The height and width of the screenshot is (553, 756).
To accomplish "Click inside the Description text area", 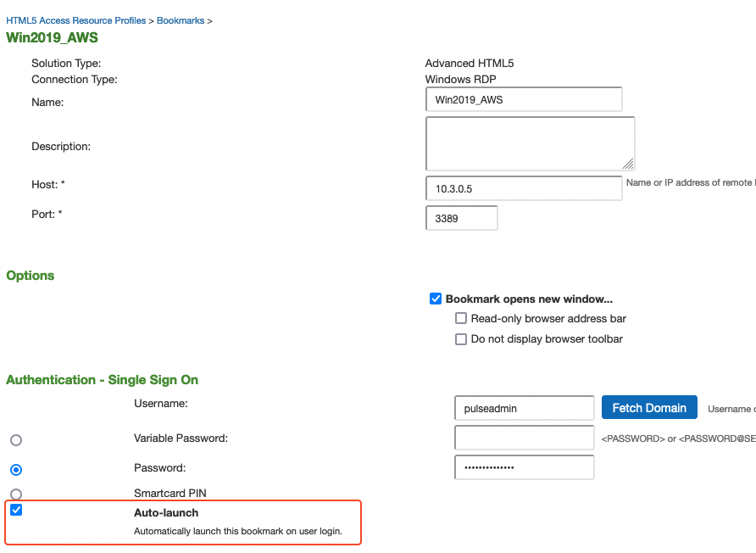I will pyautogui.click(x=529, y=142).
